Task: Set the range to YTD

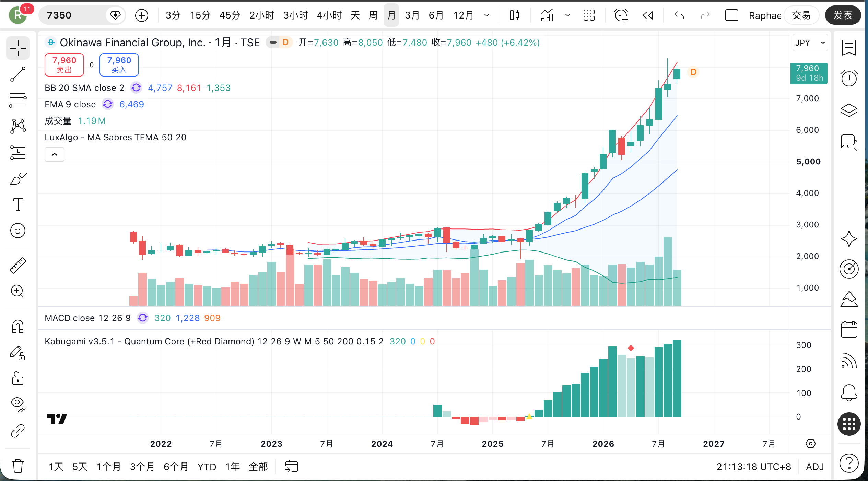Action: tap(207, 467)
